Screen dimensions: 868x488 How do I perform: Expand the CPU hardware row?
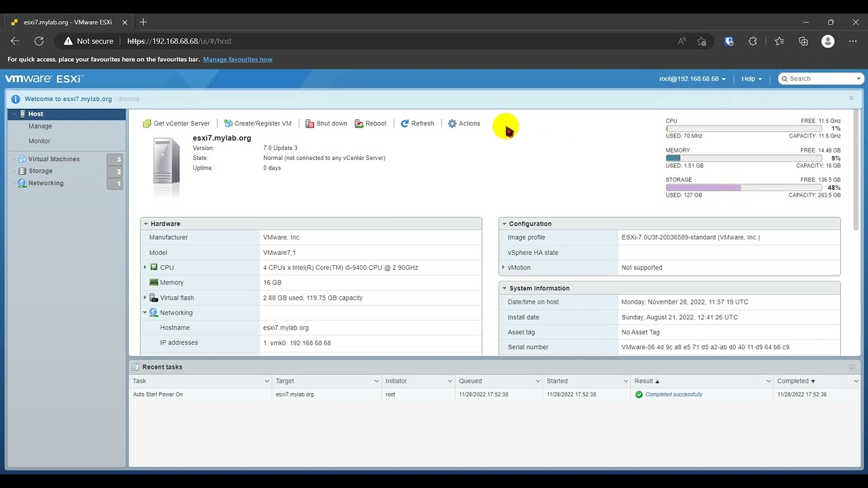pyautogui.click(x=145, y=267)
